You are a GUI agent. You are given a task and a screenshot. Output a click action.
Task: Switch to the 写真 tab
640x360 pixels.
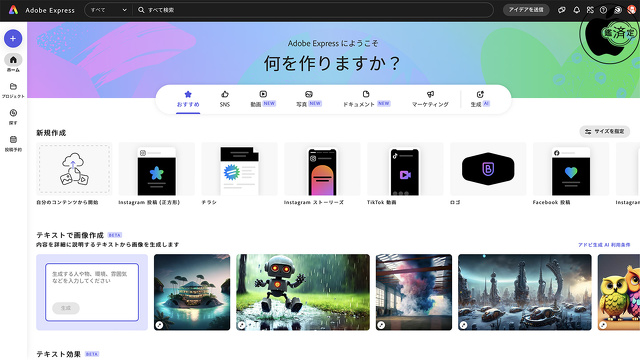click(x=309, y=99)
